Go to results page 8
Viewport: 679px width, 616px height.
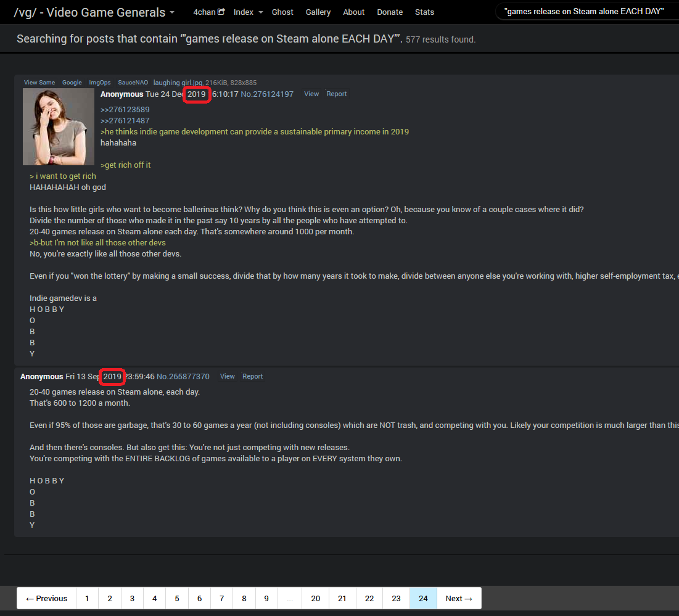(x=244, y=598)
